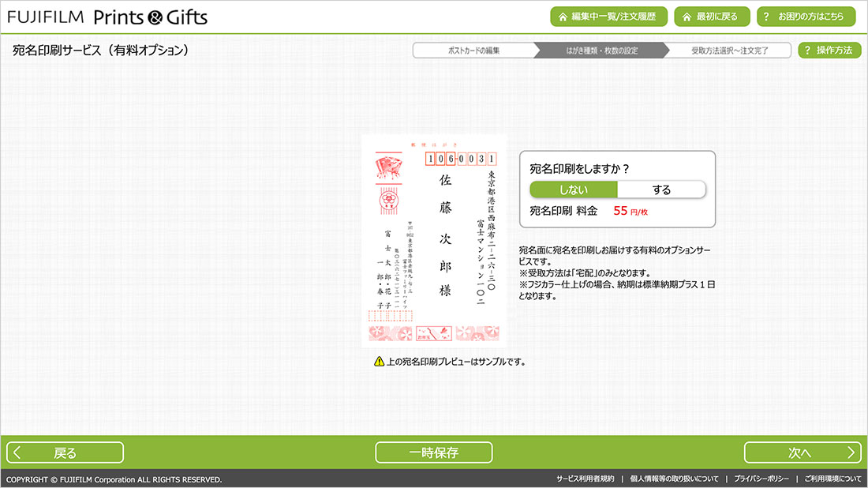Open the プライバシーポリシー link

[761, 479]
